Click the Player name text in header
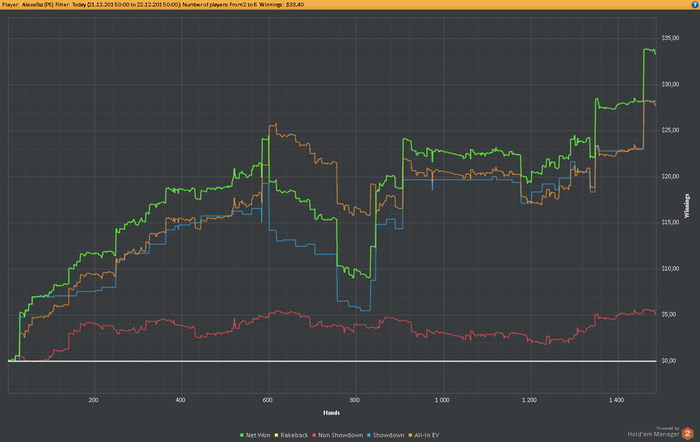Viewport: 700px width, 442px height. (x=28, y=4)
